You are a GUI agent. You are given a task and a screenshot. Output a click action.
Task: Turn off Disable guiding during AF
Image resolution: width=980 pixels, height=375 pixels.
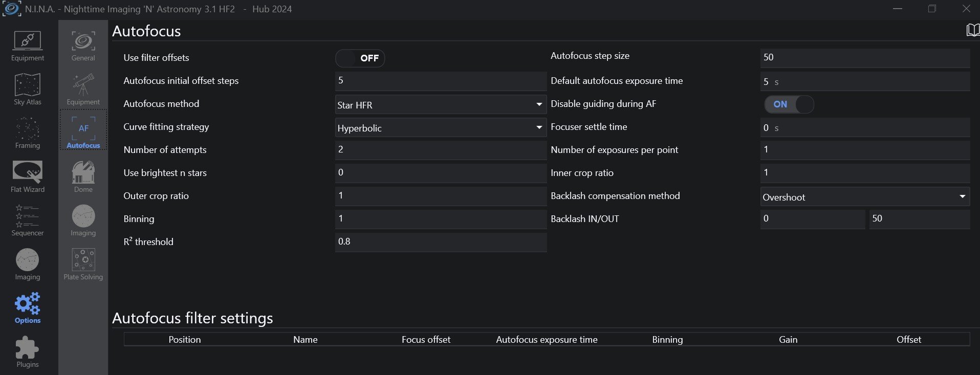pyautogui.click(x=789, y=104)
